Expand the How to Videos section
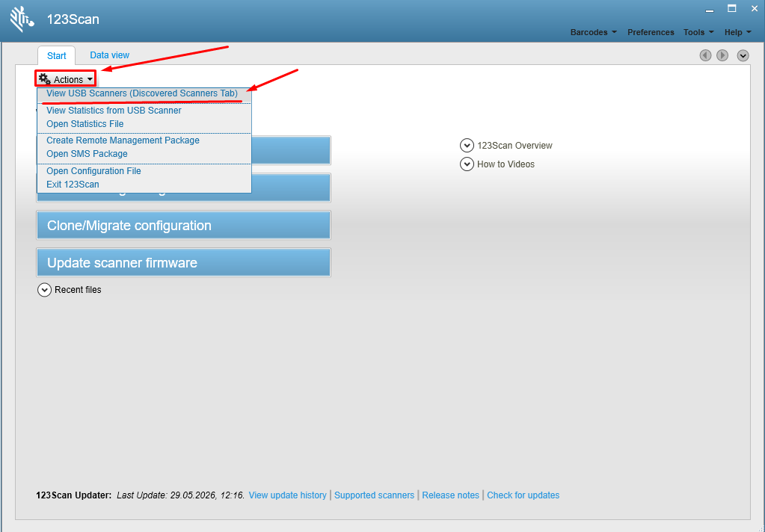Image resolution: width=765 pixels, height=532 pixels. pyautogui.click(x=467, y=164)
